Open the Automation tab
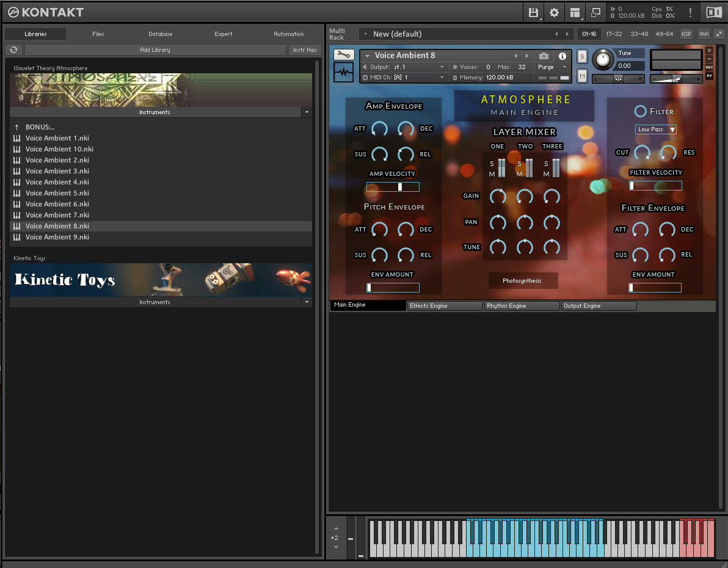This screenshot has height=568, width=728. [288, 34]
